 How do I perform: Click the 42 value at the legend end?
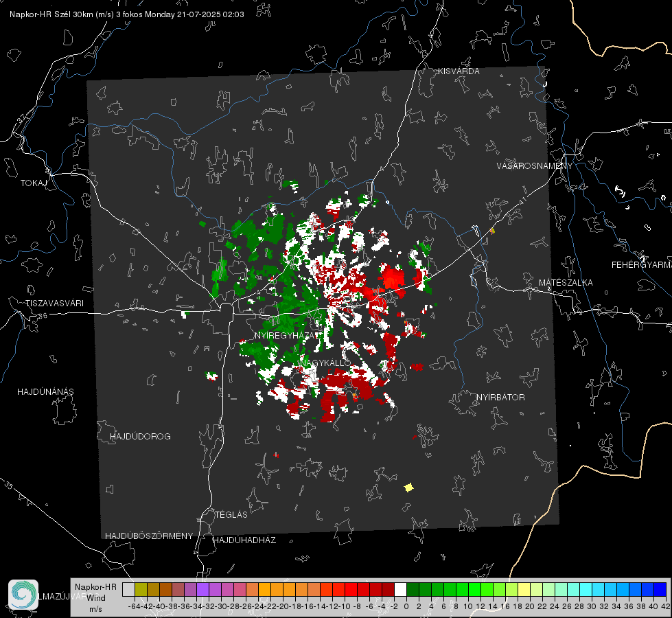[665, 606]
